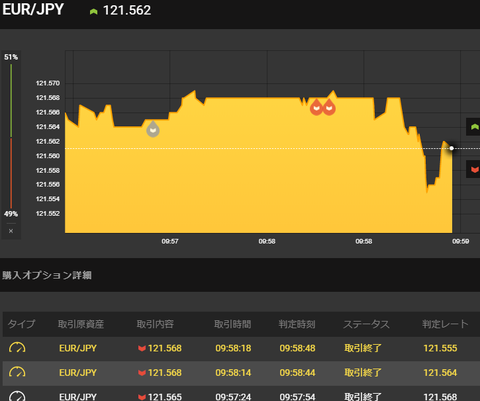Click the 121.564 settlement rate
This screenshot has height=401, width=480.
coord(440,373)
